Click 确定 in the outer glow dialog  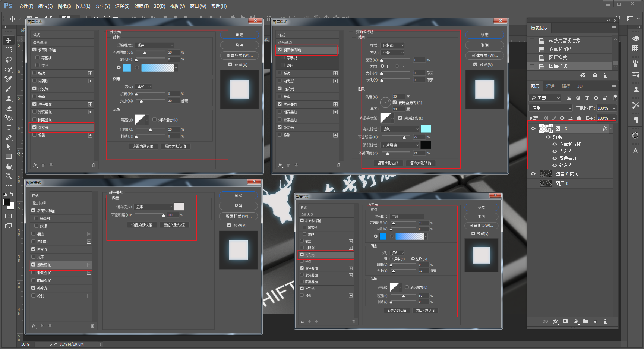pos(239,35)
